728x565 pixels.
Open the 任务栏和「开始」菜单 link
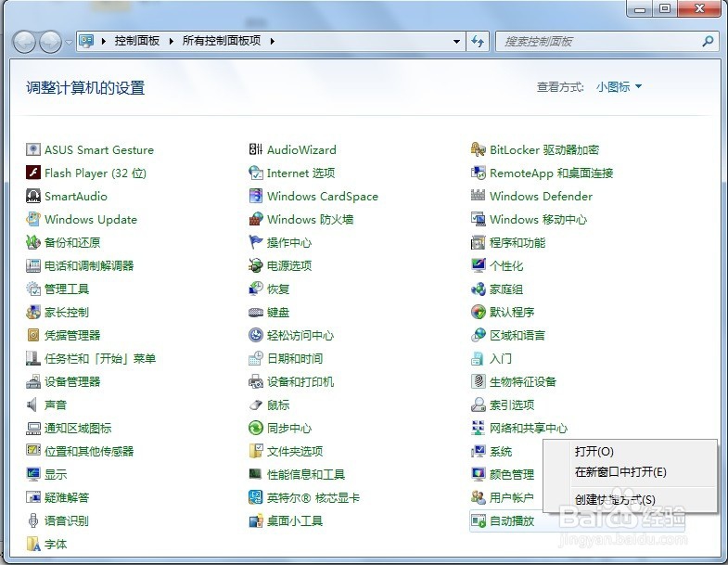click(100, 359)
